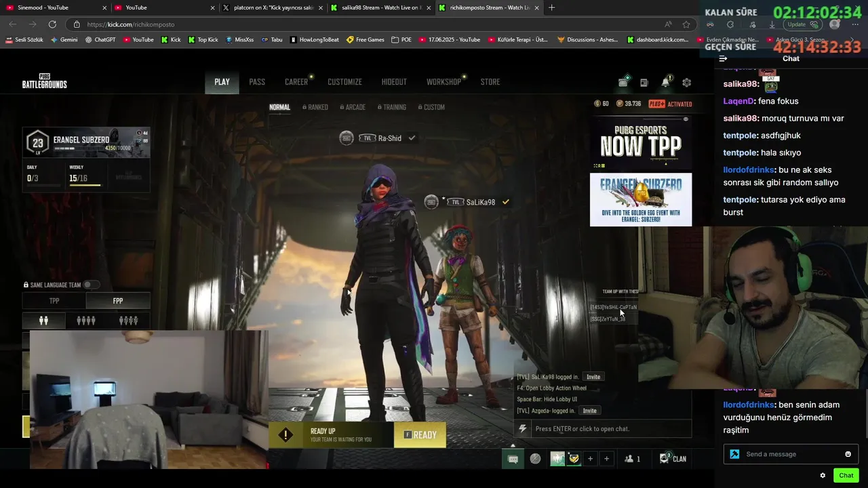Open the friends list icon showing 1

coord(632,459)
